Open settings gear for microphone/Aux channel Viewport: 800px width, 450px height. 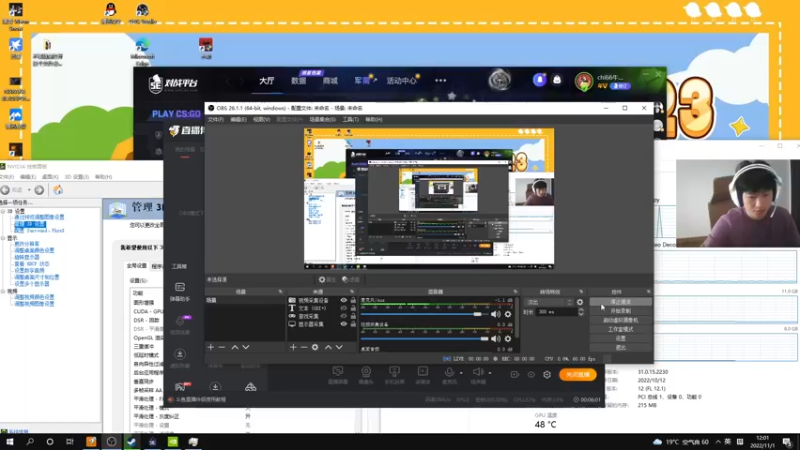[508, 314]
